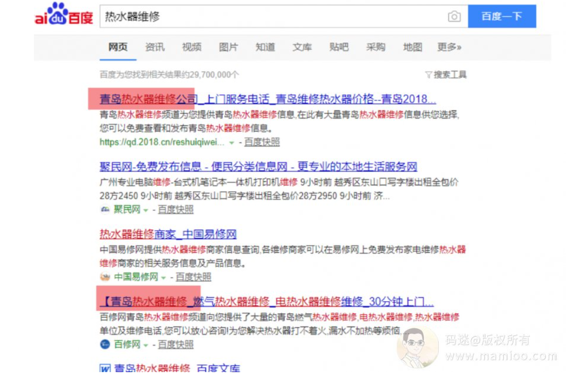This screenshot has height=379, width=588.
Task: Open result 青岛热水器维修公司_上门服务电话
Action: tap(268, 99)
